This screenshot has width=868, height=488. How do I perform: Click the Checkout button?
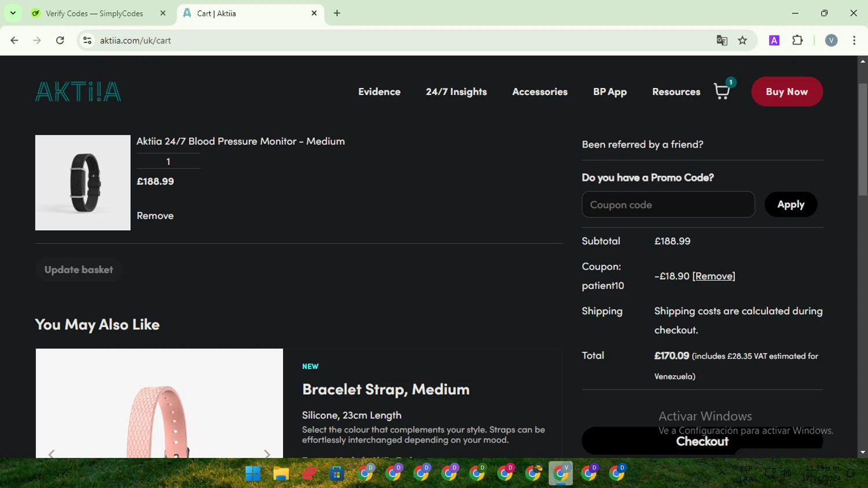[x=702, y=441]
